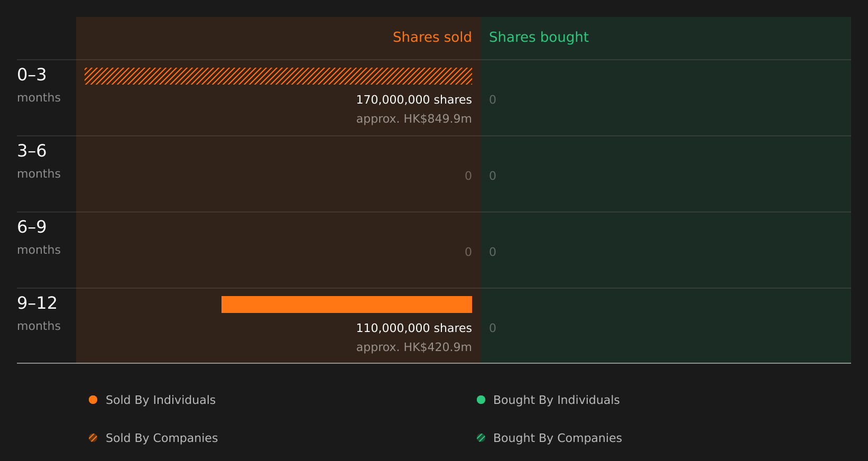Click the shares bought 0 in 6–9 months row
The image size is (868, 461).
tap(493, 252)
